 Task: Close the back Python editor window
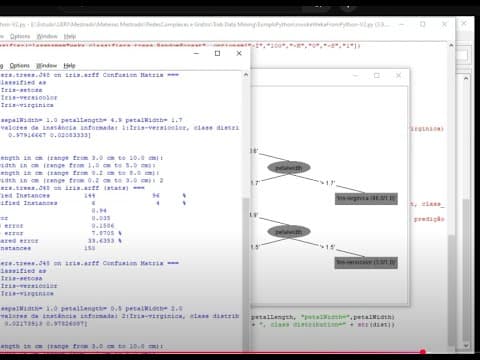click(444, 24)
